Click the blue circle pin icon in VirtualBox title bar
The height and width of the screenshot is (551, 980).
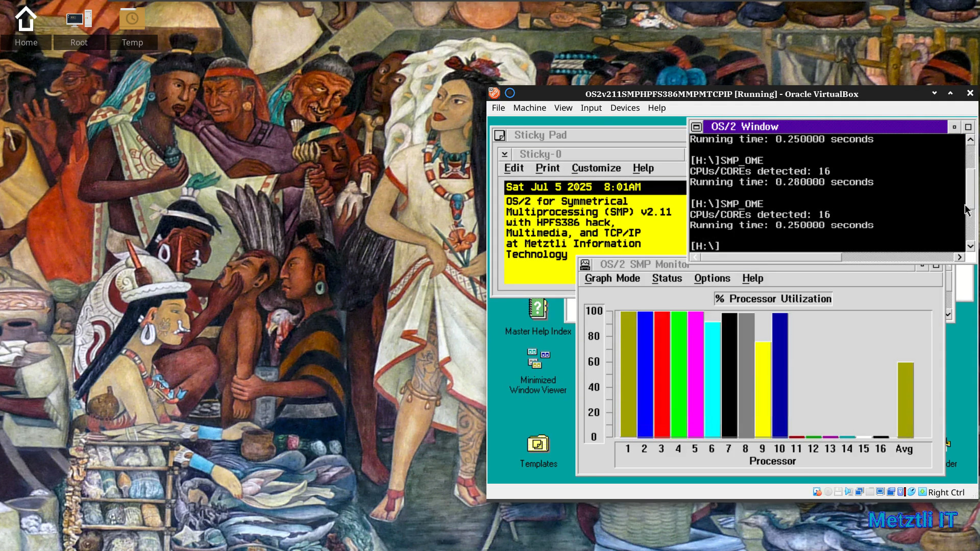click(509, 93)
